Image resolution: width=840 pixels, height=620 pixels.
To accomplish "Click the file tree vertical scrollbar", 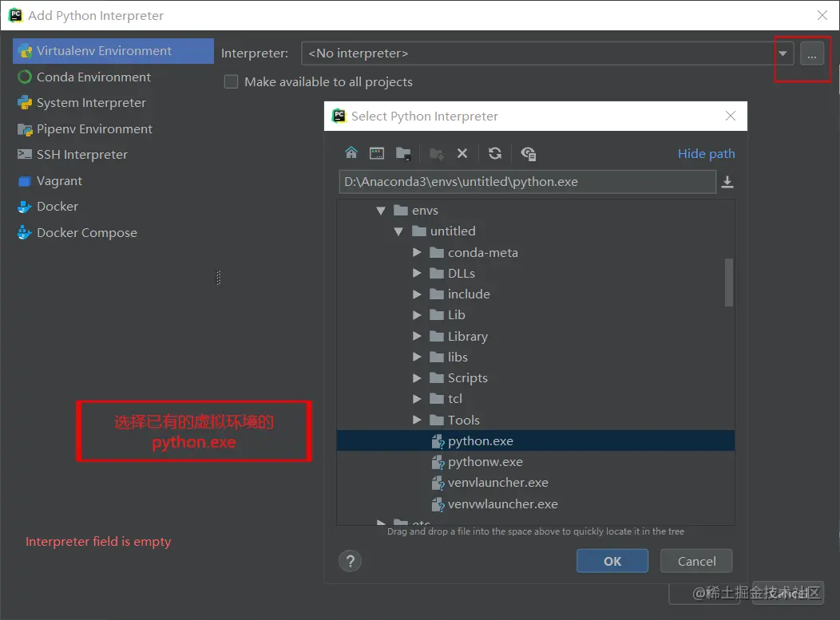I will point(728,282).
